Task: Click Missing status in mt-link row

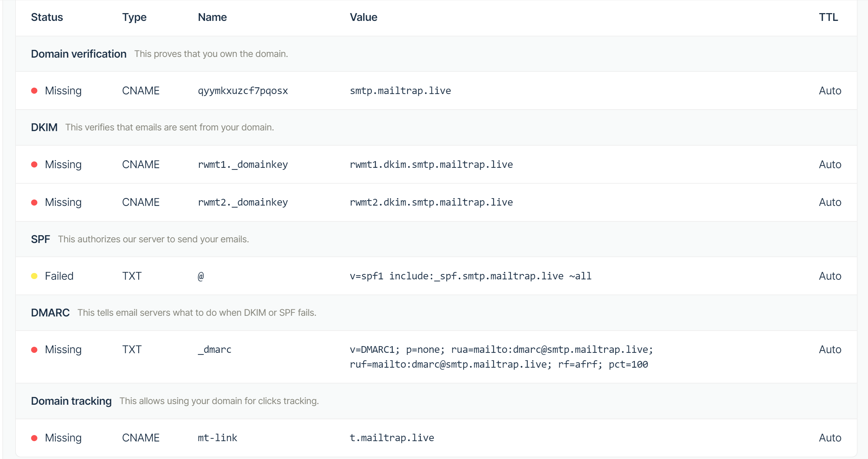Action: tap(63, 438)
